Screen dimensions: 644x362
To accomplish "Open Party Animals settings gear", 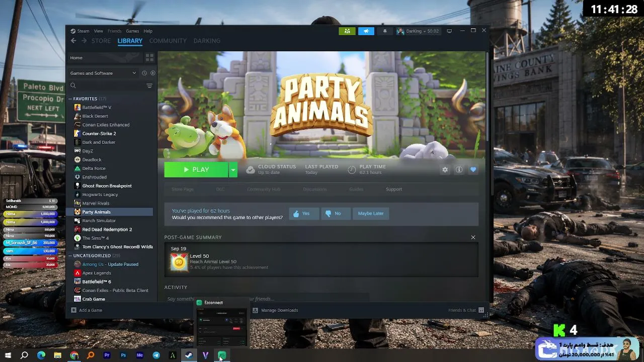I will (445, 170).
